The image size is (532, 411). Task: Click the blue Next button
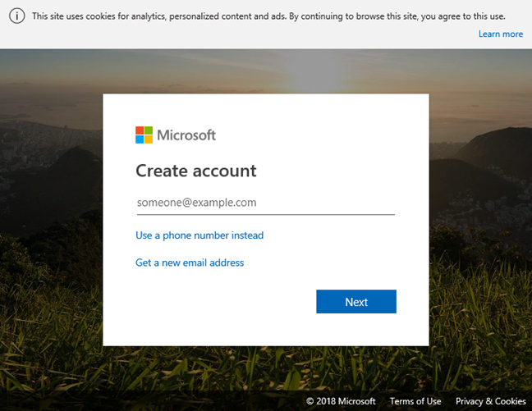(356, 301)
